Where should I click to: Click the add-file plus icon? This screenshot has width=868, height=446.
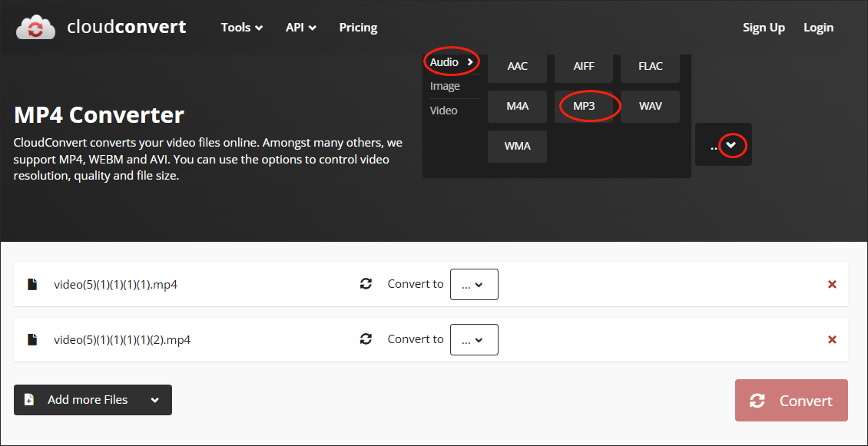coord(29,400)
